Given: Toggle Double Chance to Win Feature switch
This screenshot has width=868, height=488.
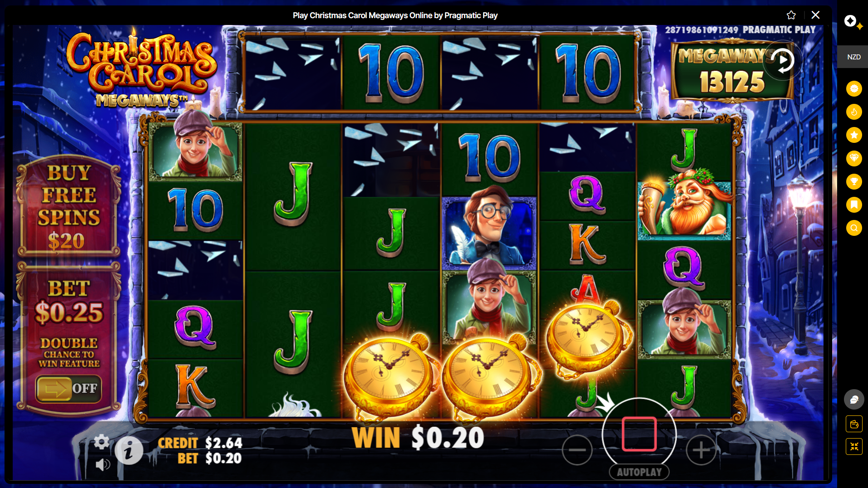Looking at the screenshot, I should (69, 388).
